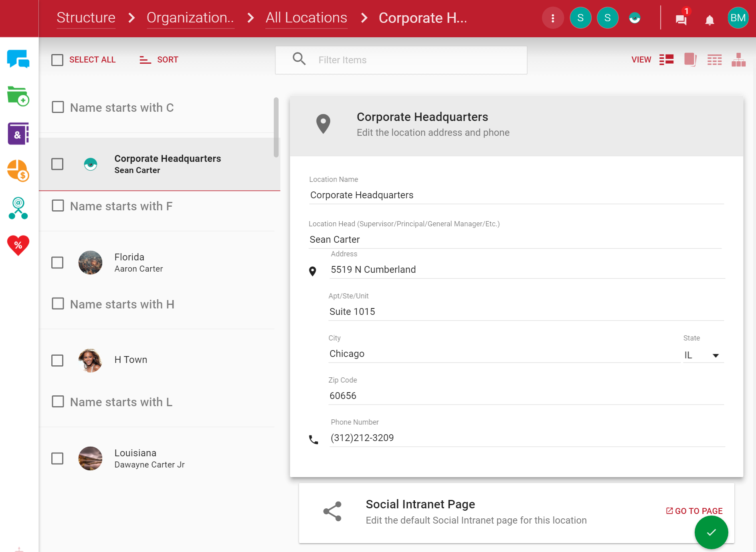Open the blue chat bubbles sidebar icon
Viewport: 756px width, 552px height.
pyautogui.click(x=18, y=59)
